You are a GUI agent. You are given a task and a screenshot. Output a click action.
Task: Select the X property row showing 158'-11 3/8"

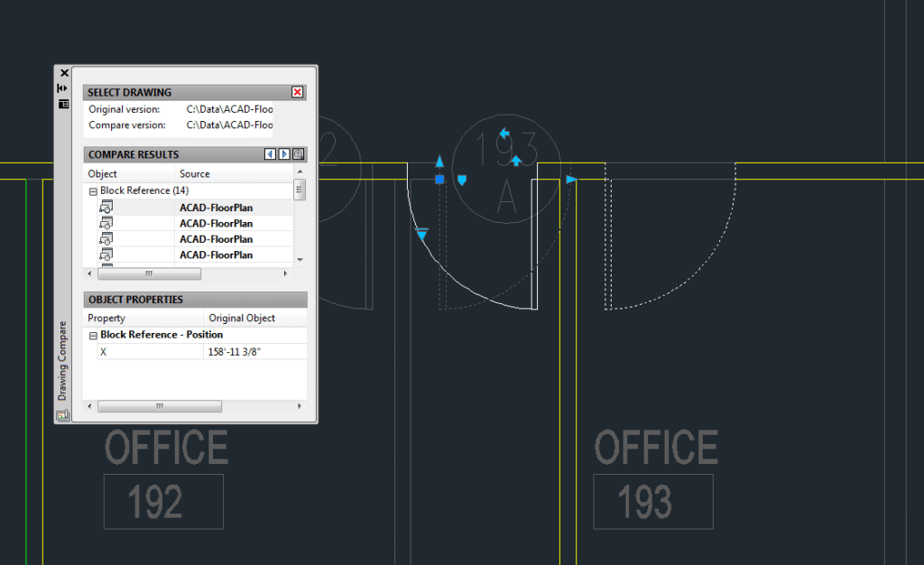click(x=180, y=350)
